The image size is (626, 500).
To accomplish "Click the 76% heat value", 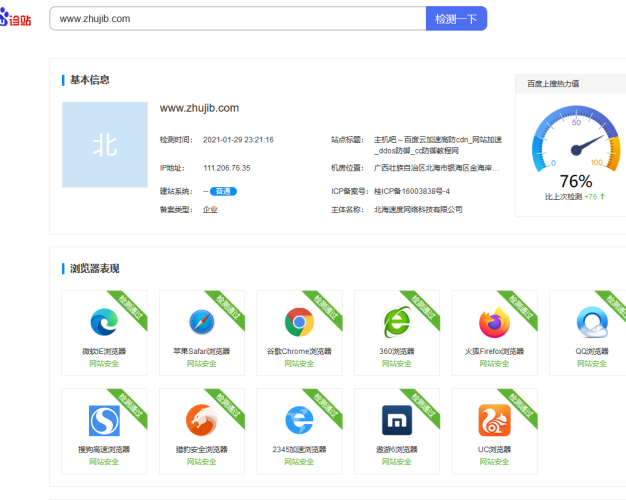I will 576,181.
